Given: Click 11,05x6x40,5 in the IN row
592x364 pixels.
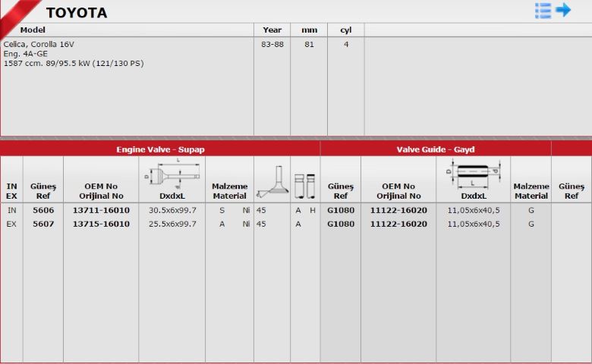Looking at the screenshot, I should 474,210.
